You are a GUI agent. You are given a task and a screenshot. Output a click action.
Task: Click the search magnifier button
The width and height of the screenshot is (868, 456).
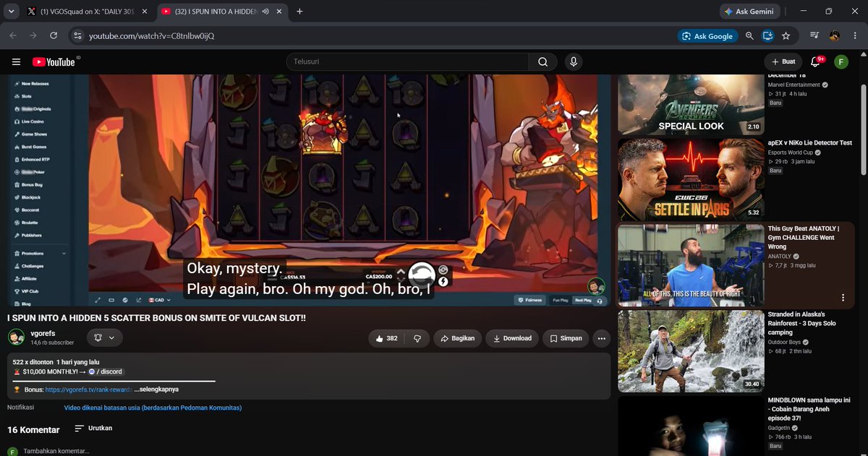tap(542, 62)
